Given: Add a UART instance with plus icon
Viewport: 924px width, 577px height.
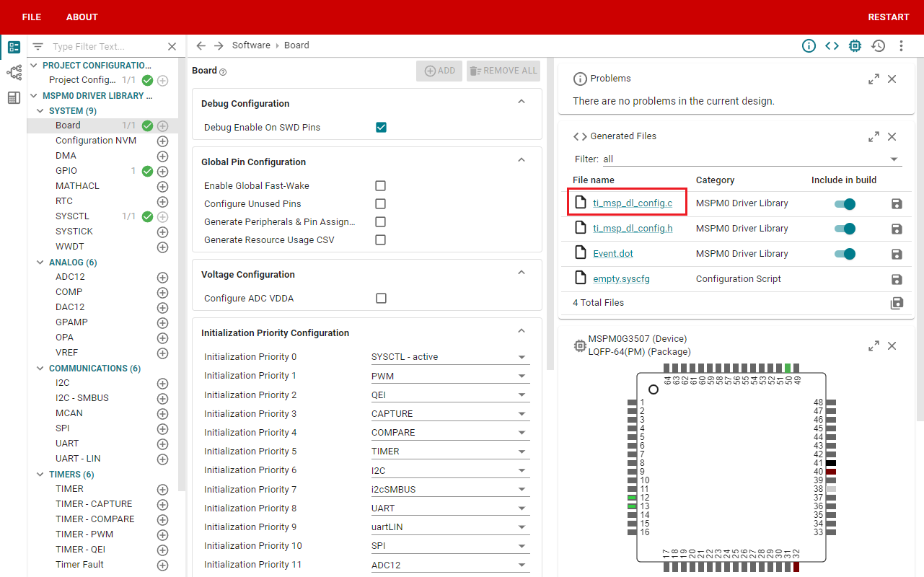Looking at the screenshot, I should click(162, 444).
